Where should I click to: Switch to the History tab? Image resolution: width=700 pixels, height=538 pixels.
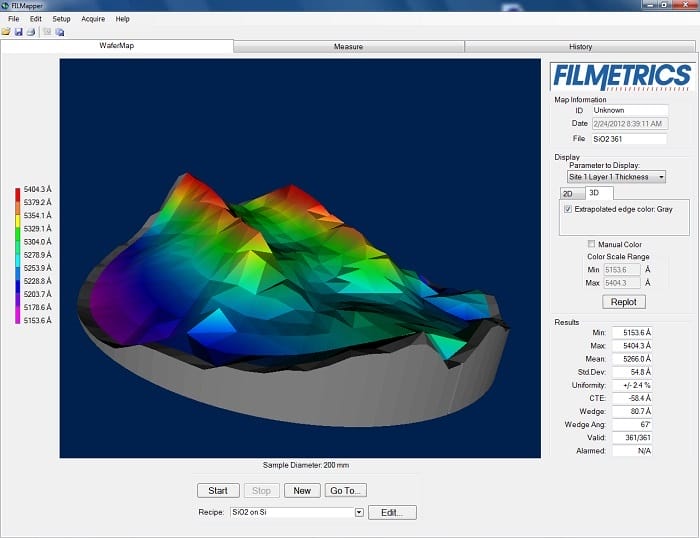pyautogui.click(x=580, y=46)
